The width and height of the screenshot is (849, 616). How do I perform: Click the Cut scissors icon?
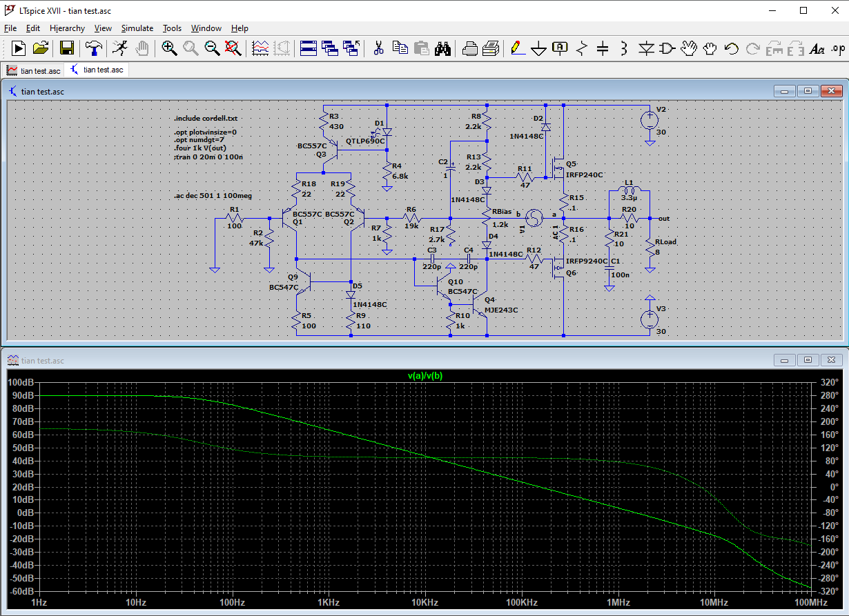point(378,48)
